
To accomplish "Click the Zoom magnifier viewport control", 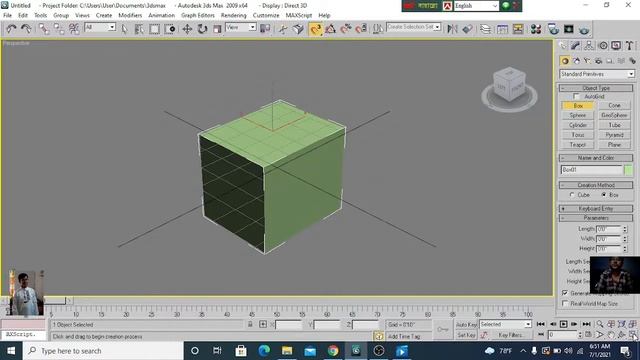I will tap(600, 324).
